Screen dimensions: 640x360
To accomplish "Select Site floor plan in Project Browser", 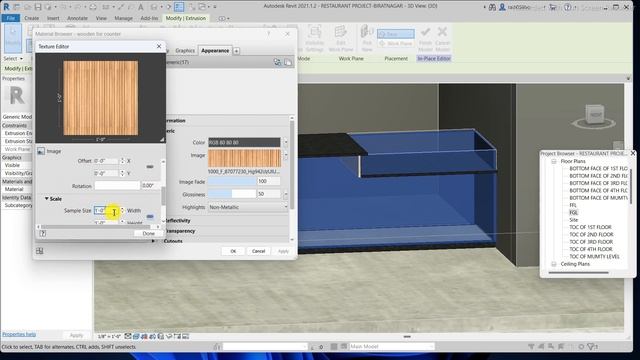I will tap(573, 220).
